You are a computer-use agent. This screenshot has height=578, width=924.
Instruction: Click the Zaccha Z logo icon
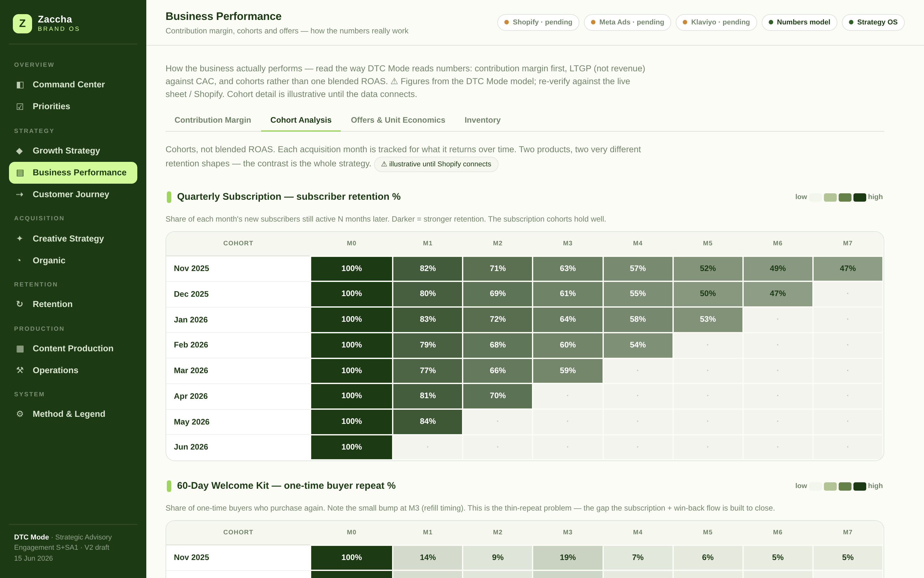[22, 24]
